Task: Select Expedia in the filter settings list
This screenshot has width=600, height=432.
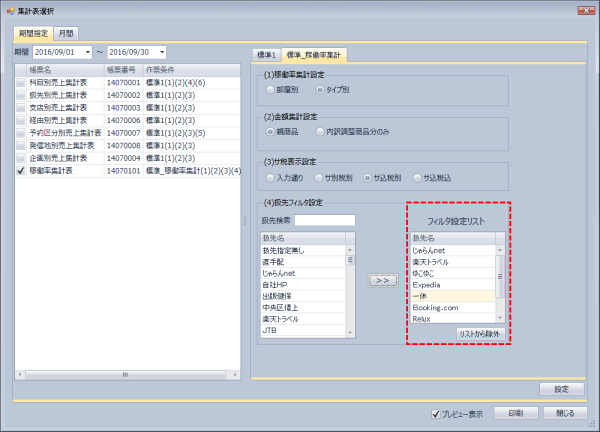Action: [453, 285]
